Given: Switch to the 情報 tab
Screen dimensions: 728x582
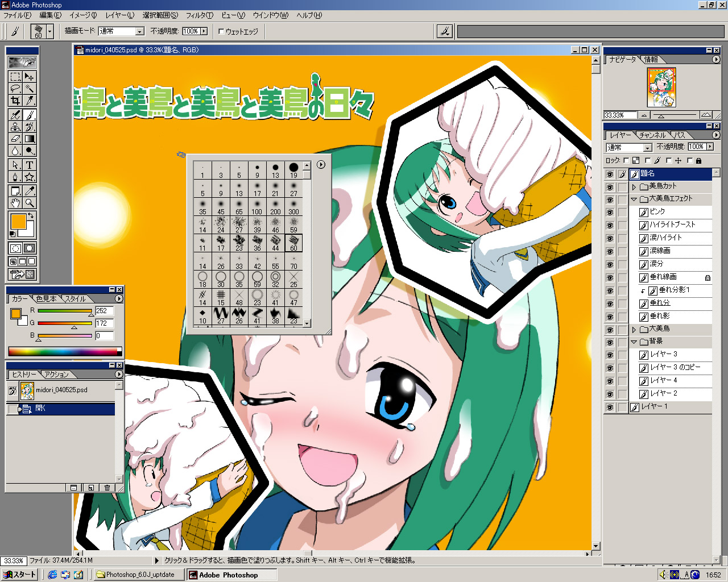Looking at the screenshot, I should tap(651, 60).
